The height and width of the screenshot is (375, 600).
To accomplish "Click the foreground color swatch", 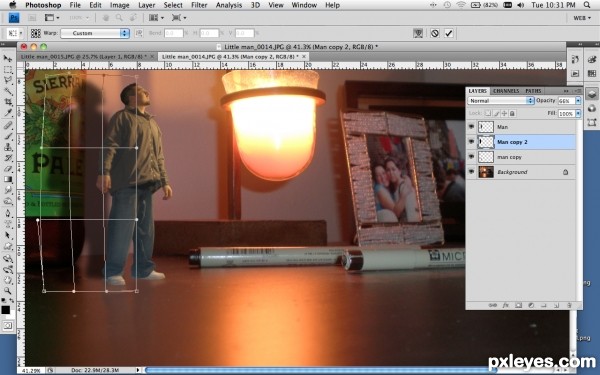I will (5, 310).
